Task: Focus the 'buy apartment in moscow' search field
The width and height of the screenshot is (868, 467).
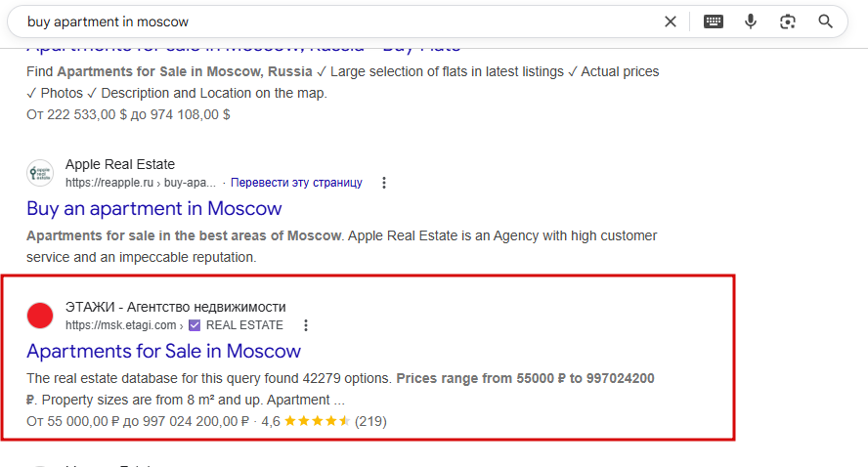Action: click(x=332, y=21)
